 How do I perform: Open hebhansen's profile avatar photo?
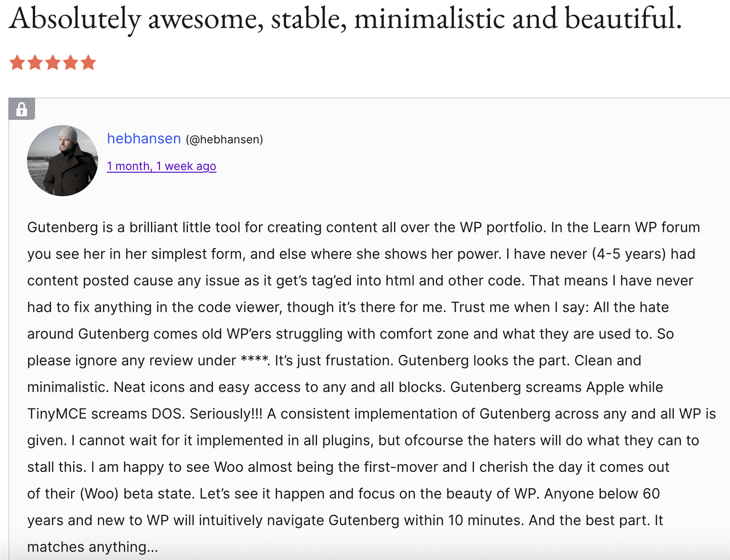click(62, 160)
